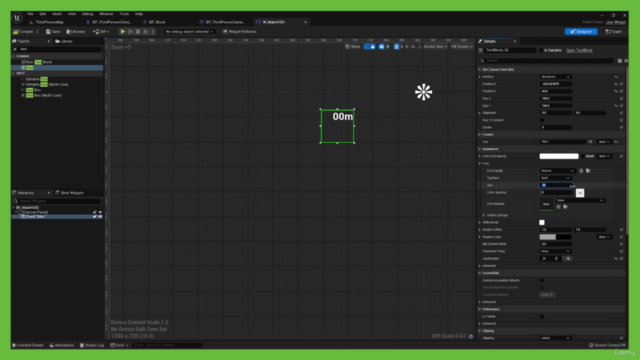This screenshot has width=640, height=360.
Task: Reset Position X to its default
Action: click(616, 84)
